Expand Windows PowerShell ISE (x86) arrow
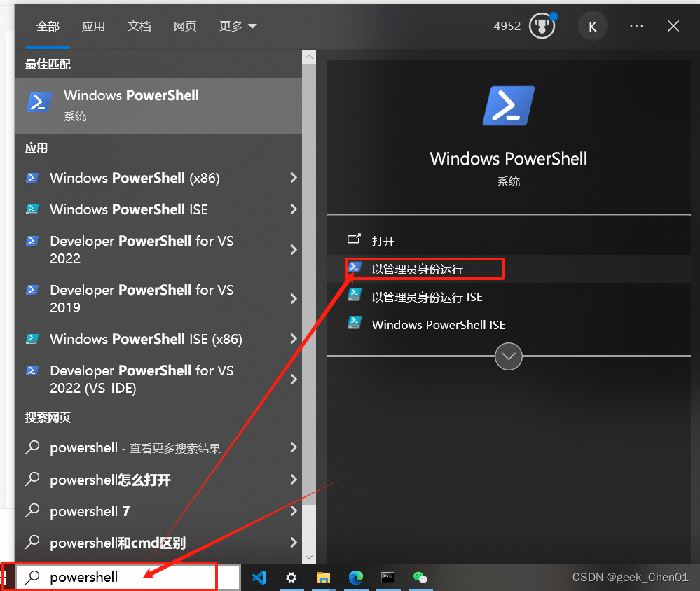The height and width of the screenshot is (591, 700). pos(294,338)
